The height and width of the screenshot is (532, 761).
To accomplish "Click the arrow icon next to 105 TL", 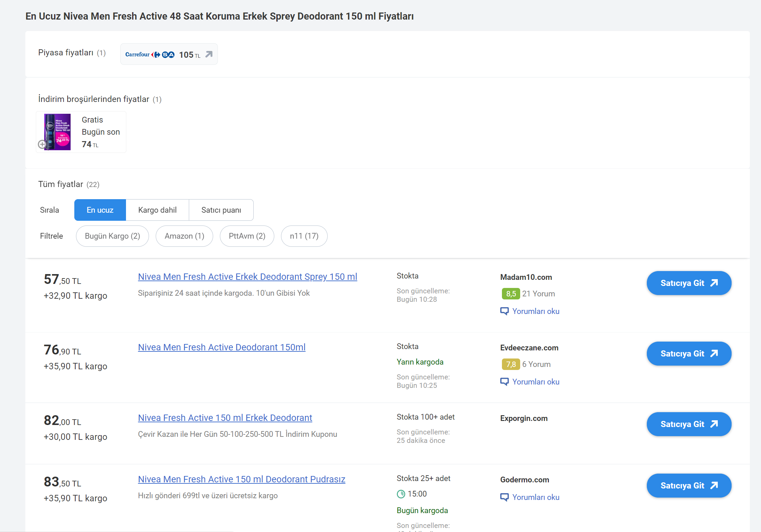I will [x=209, y=54].
